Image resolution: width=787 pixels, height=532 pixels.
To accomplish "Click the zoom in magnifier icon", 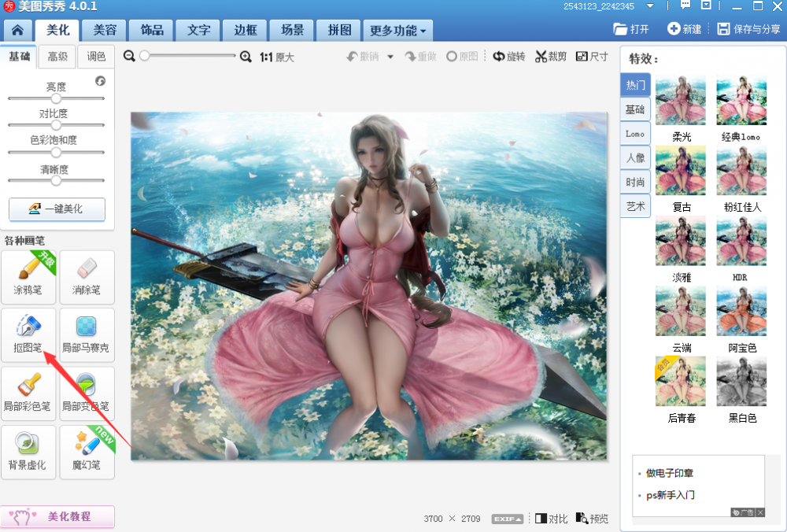I will [246, 56].
